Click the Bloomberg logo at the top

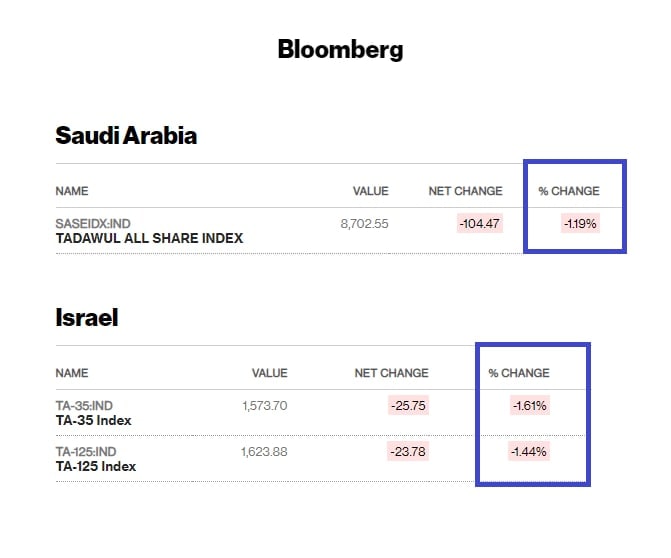(x=340, y=48)
